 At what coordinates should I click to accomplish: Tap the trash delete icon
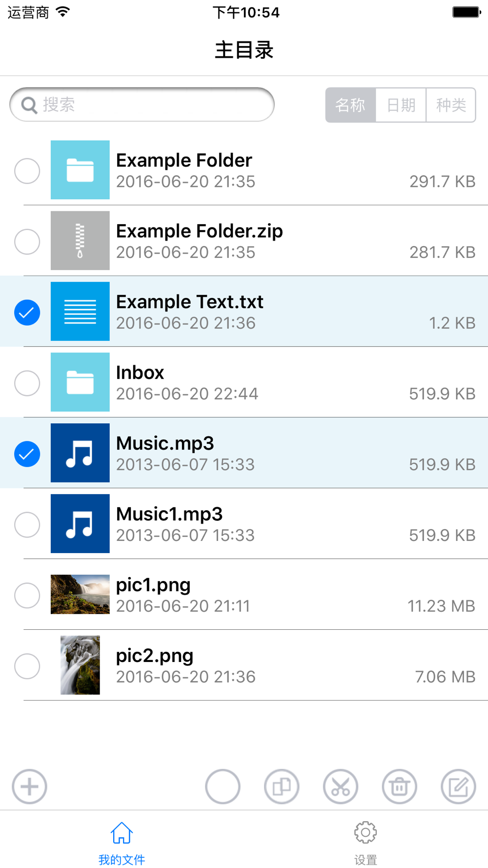click(399, 786)
